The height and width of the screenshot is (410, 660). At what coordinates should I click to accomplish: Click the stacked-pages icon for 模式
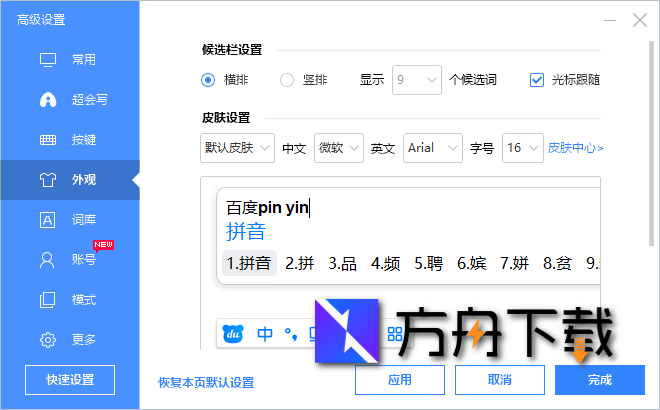pos(48,300)
